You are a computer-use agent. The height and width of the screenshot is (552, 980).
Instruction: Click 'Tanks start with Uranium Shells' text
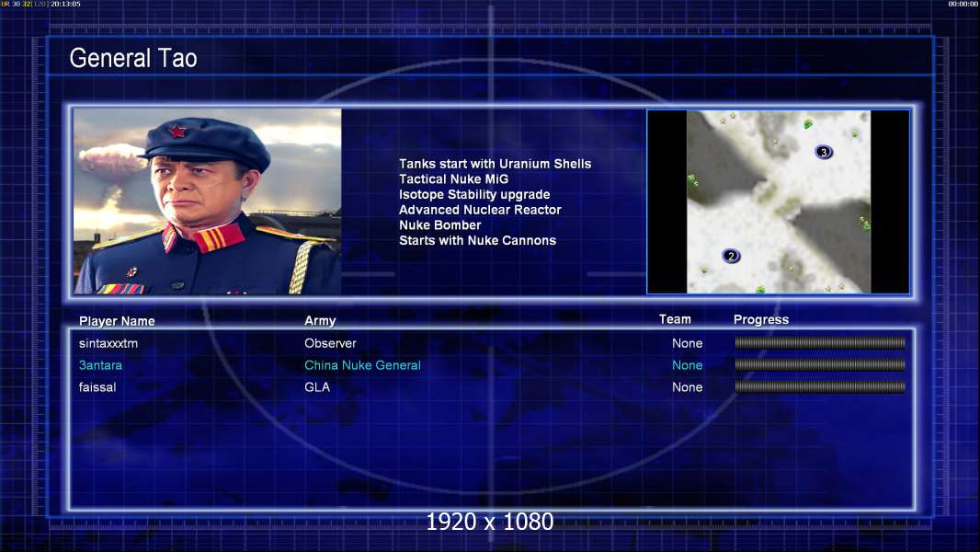[x=495, y=164]
